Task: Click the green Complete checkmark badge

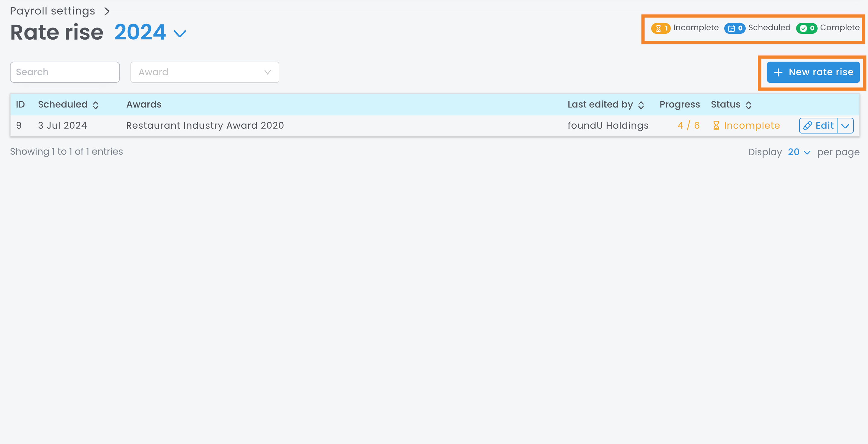Action: [806, 28]
